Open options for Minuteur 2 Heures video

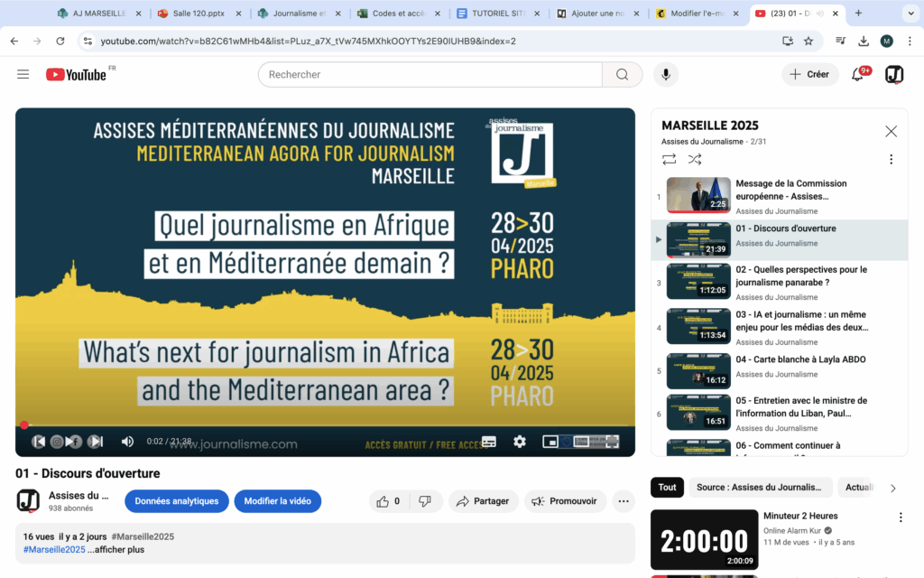pos(901,517)
